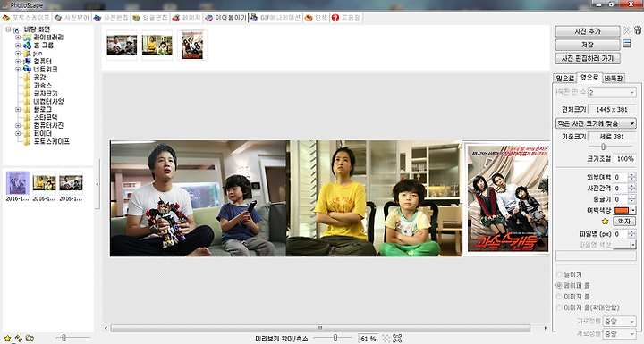Adjust the 기준크기 slider
644x344 pixels.
(603, 147)
